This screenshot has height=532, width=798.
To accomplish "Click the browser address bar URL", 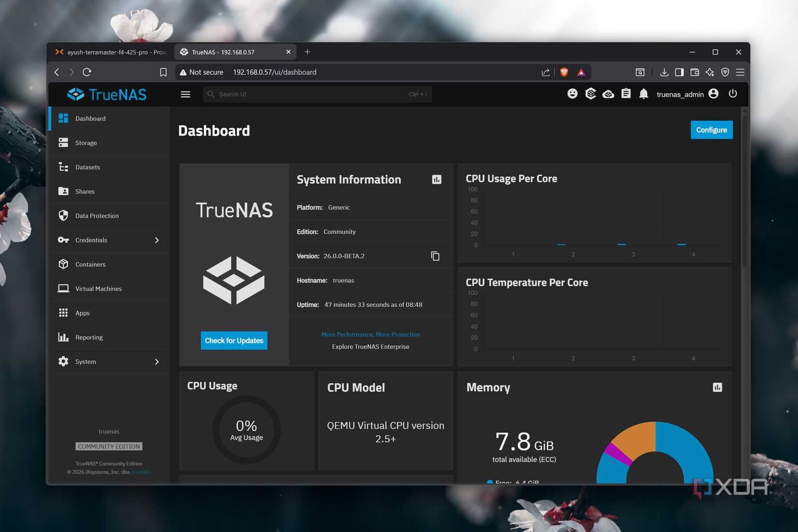I will tap(275, 72).
